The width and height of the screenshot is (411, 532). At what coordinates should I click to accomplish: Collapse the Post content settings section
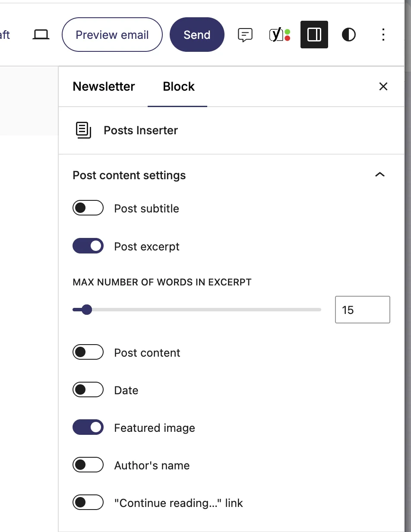[379, 175]
